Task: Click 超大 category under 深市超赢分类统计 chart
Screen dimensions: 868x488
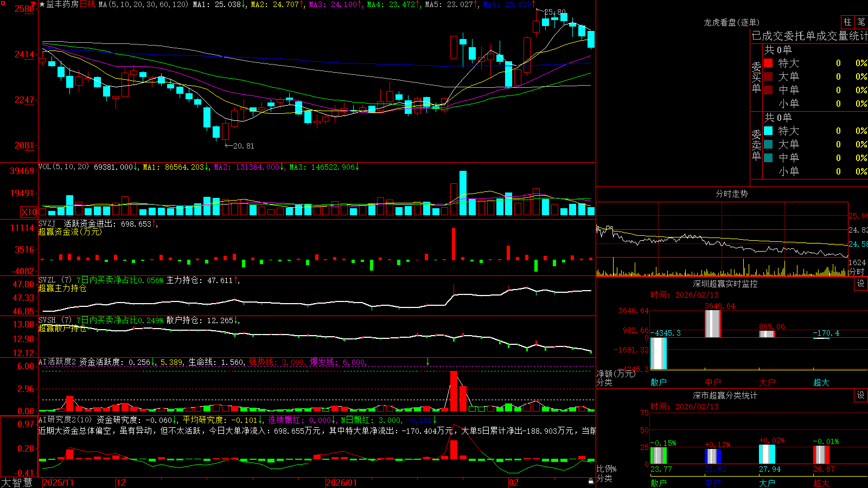Action: pyautogui.click(x=821, y=483)
